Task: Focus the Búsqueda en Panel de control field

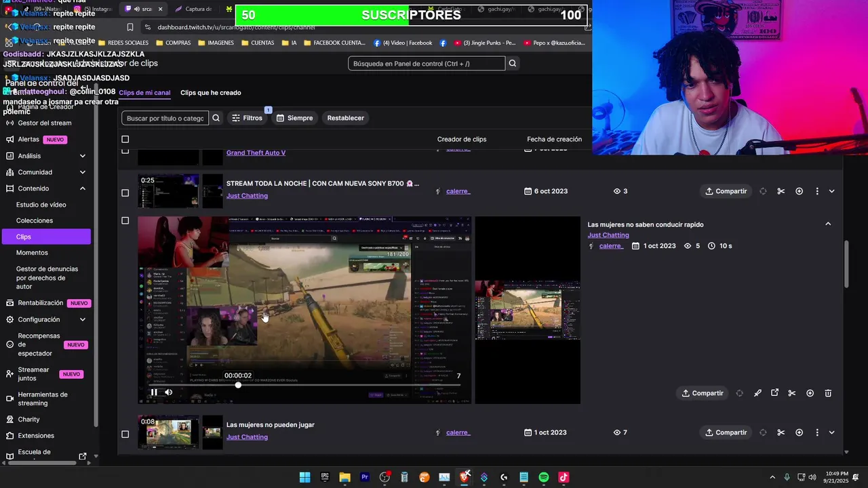Action: click(427, 64)
